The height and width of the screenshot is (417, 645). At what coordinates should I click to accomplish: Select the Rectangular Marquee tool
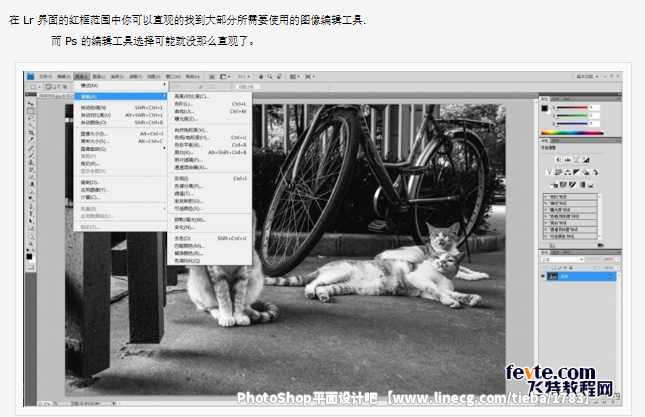[30, 111]
